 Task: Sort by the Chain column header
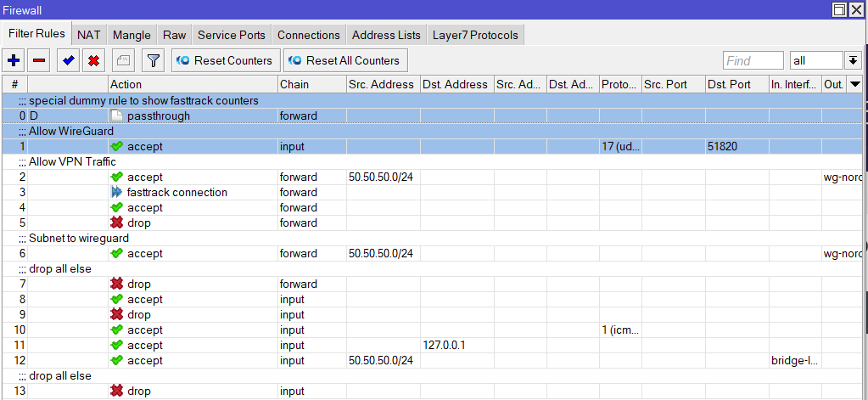point(312,84)
